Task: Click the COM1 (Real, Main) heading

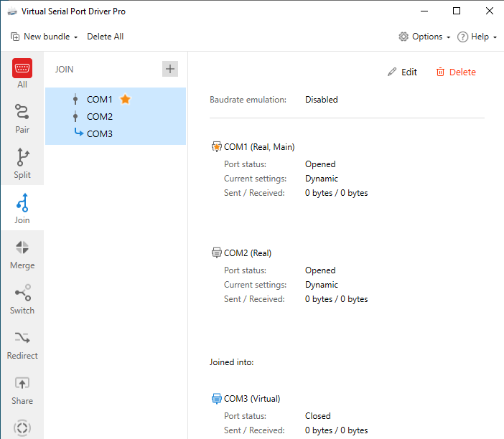Action: coord(259,147)
